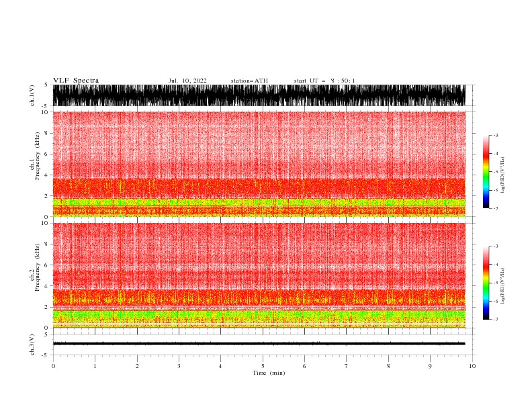Viewport: 532px width, 411px height.
Task: Click the "VLF Spectra" title text
Action: (x=76, y=81)
